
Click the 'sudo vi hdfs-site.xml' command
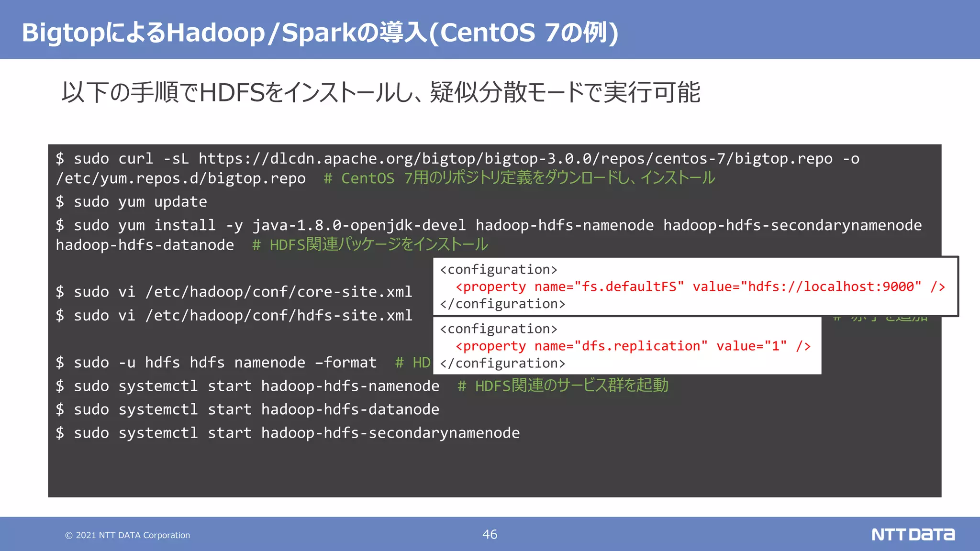[234, 315]
